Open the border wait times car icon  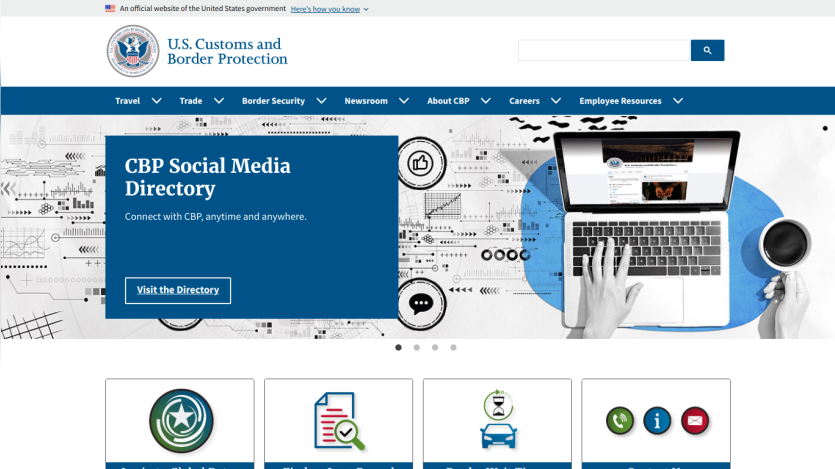pyautogui.click(x=498, y=419)
